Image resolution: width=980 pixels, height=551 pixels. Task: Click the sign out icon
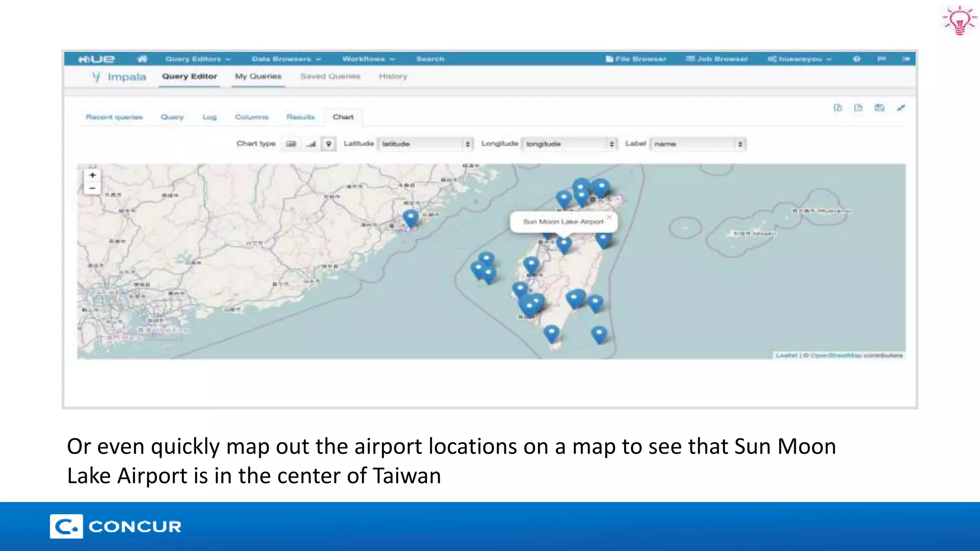click(x=906, y=59)
